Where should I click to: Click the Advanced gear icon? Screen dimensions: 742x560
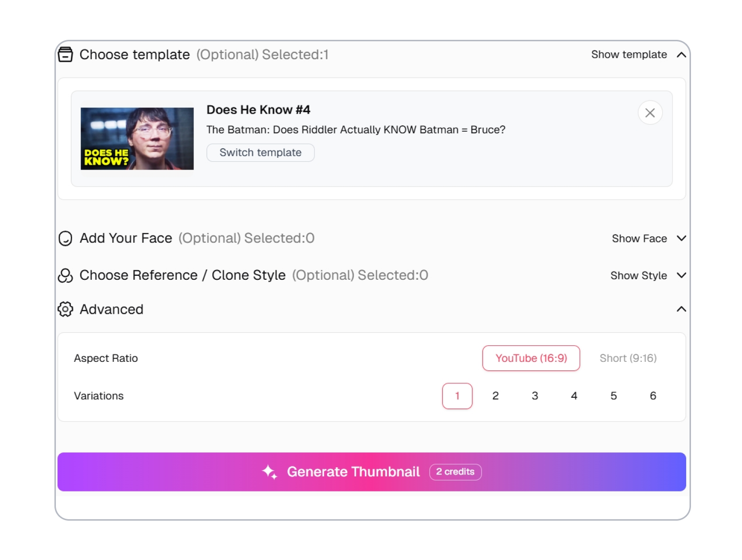(66, 309)
